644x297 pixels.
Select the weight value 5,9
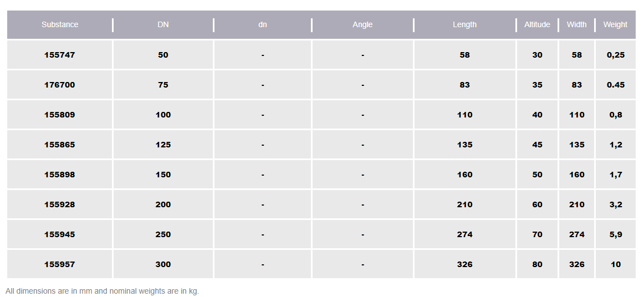coord(615,234)
